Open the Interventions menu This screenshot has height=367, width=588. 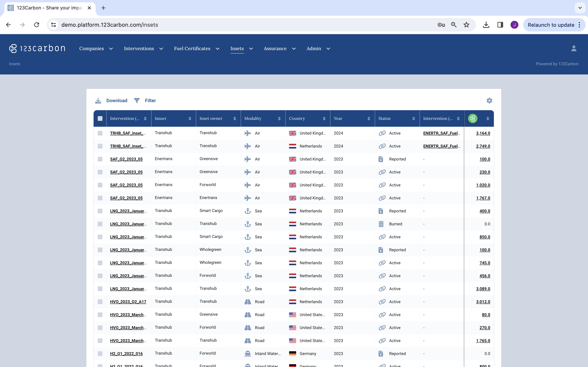pos(139,49)
